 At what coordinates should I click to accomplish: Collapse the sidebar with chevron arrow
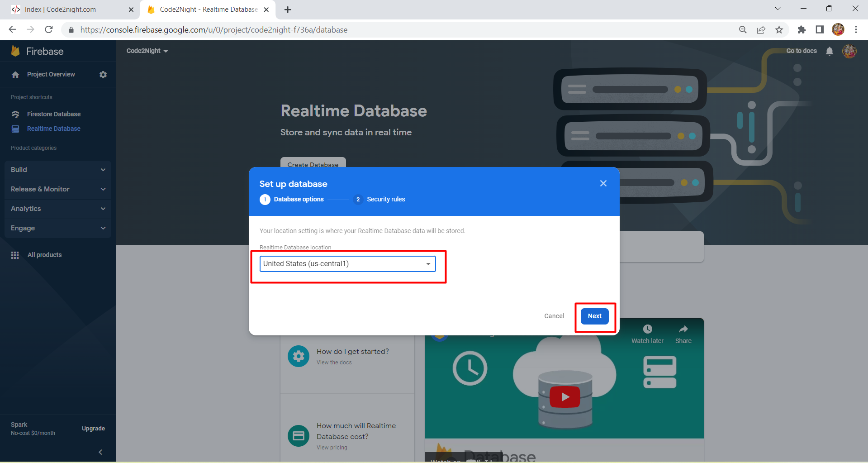tap(100, 452)
